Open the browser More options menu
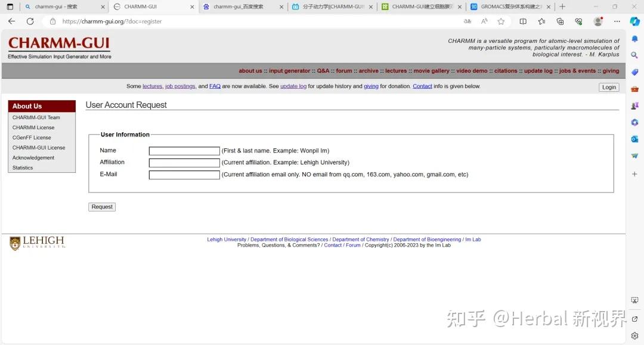The width and height of the screenshot is (644, 345). click(x=617, y=21)
